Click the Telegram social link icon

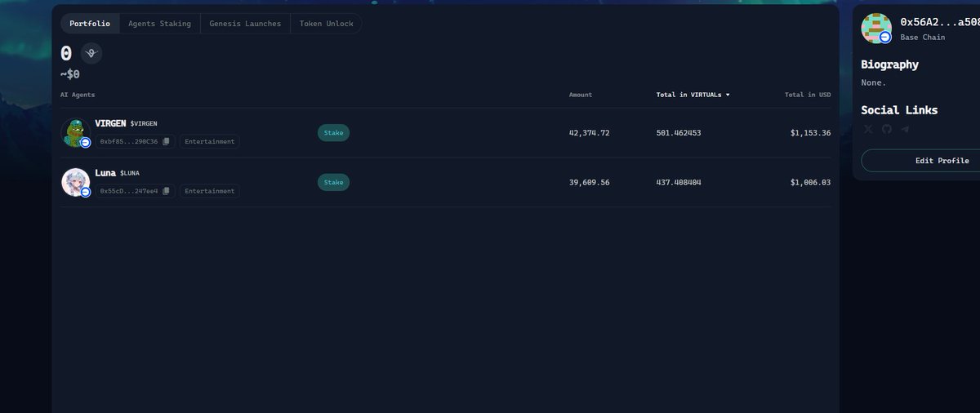click(905, 129)
